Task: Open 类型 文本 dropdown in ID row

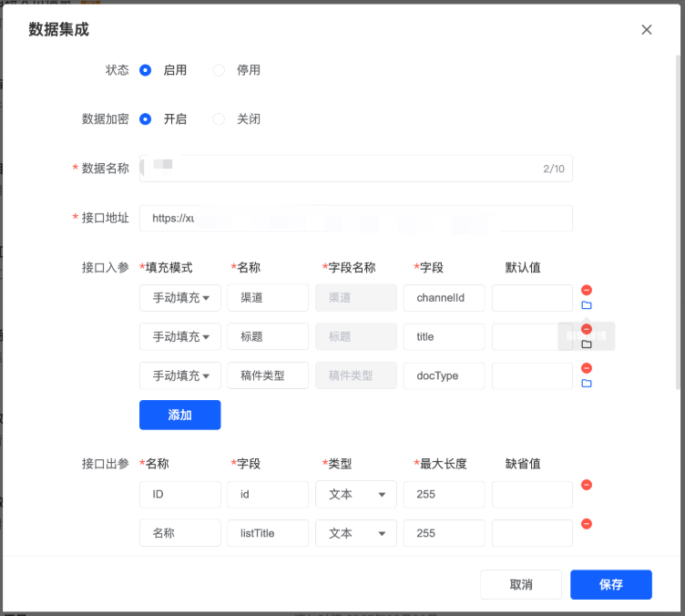Action: pyautogui.click(x=356, y=495)
